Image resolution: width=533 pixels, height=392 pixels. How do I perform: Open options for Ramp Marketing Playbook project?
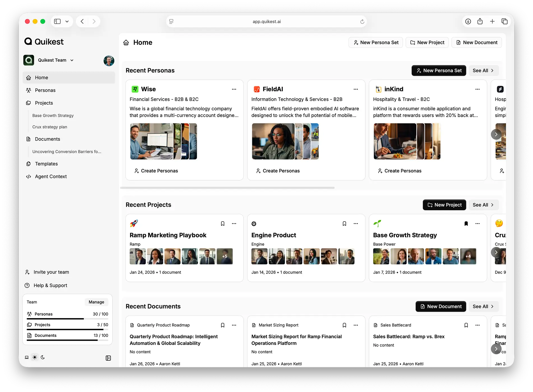tap(234, 224)
